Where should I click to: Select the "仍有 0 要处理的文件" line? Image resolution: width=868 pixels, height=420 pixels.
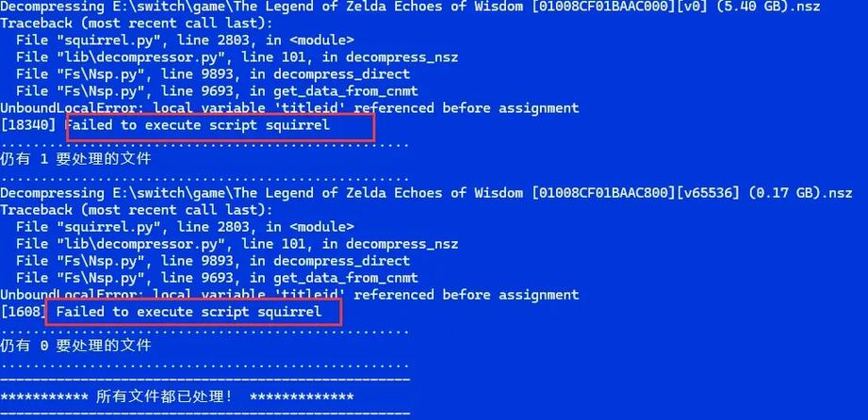tap(75, 345)
